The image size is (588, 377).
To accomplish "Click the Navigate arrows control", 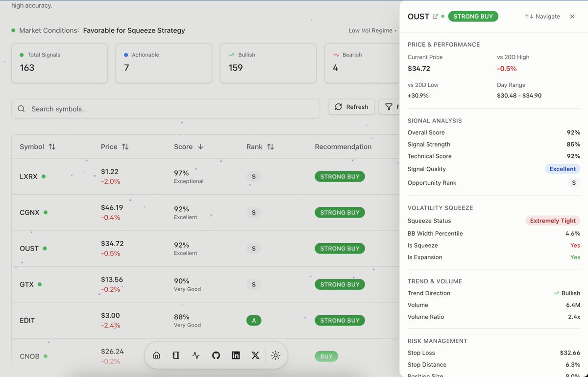I will pyautogui.click(x=542, y=16).
